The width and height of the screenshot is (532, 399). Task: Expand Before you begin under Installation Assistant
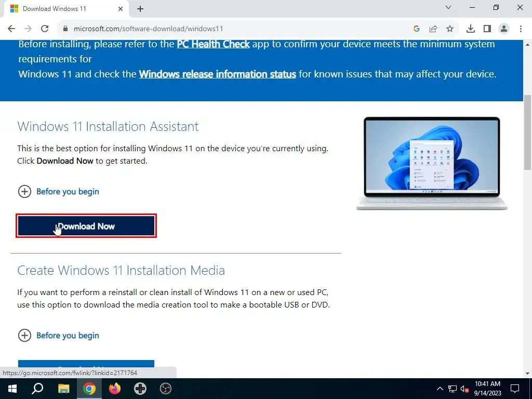click(x=58, y=191)
